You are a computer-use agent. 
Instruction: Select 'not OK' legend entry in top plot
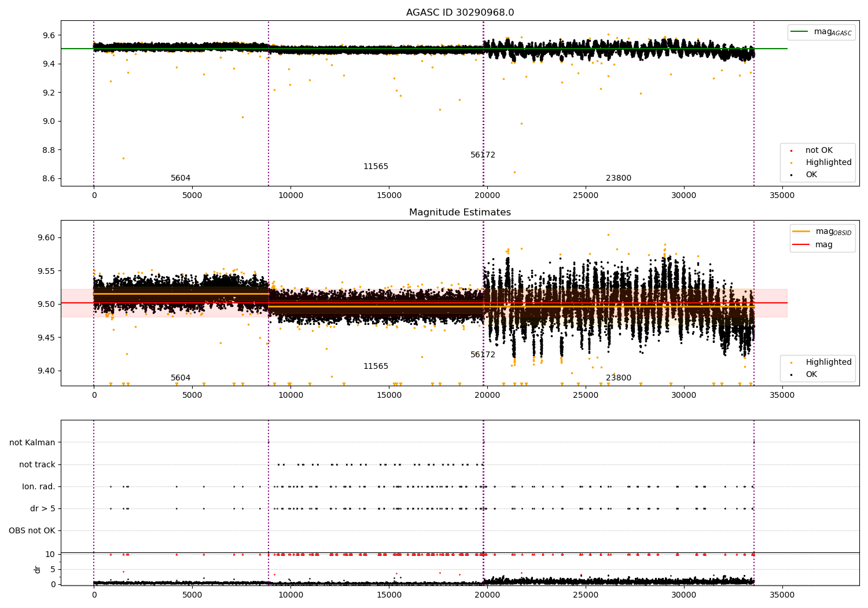(819, 151)
